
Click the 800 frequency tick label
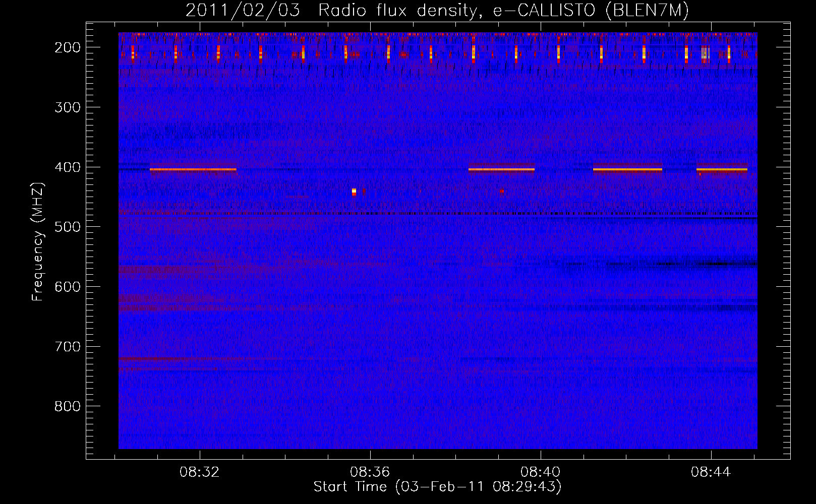click(68, 406)
